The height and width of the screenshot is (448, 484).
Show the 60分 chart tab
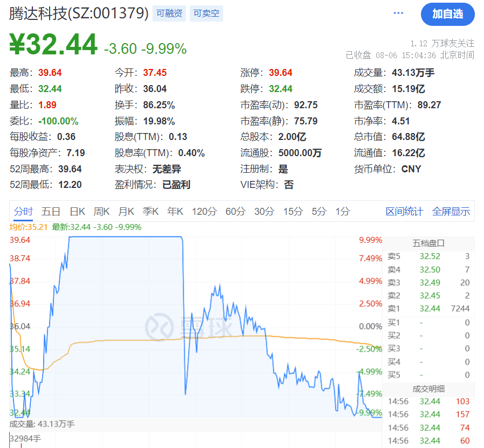pos(234,212)
